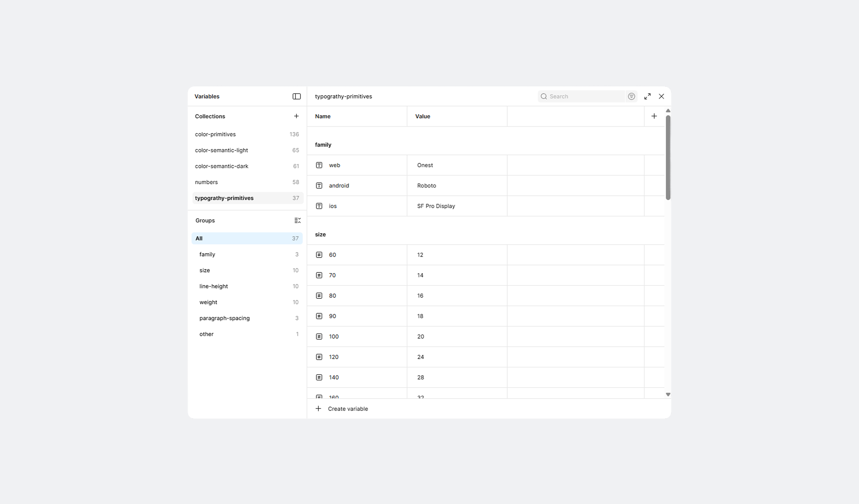
Task: Toggle the sidebar panel icon next to Variables
Action: pyautogui.click(x=296, y=96)
